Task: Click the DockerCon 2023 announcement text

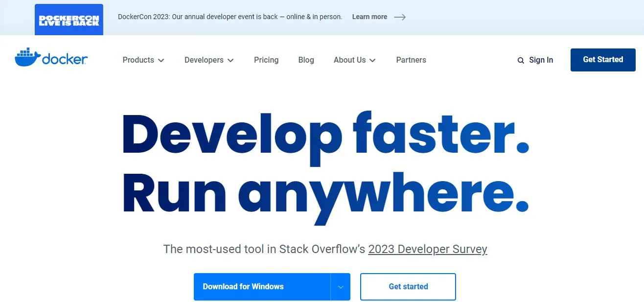Action: tap(230, 17)
